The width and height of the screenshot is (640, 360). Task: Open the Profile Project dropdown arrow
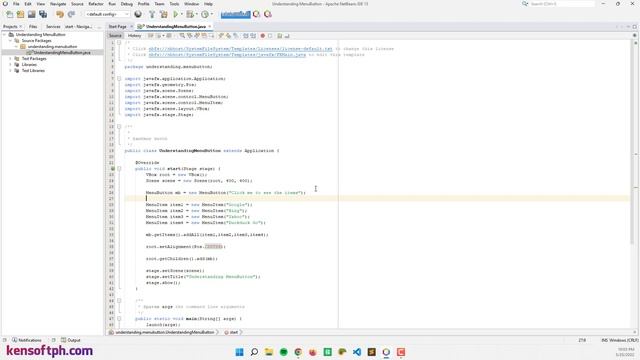click(211, 14)
